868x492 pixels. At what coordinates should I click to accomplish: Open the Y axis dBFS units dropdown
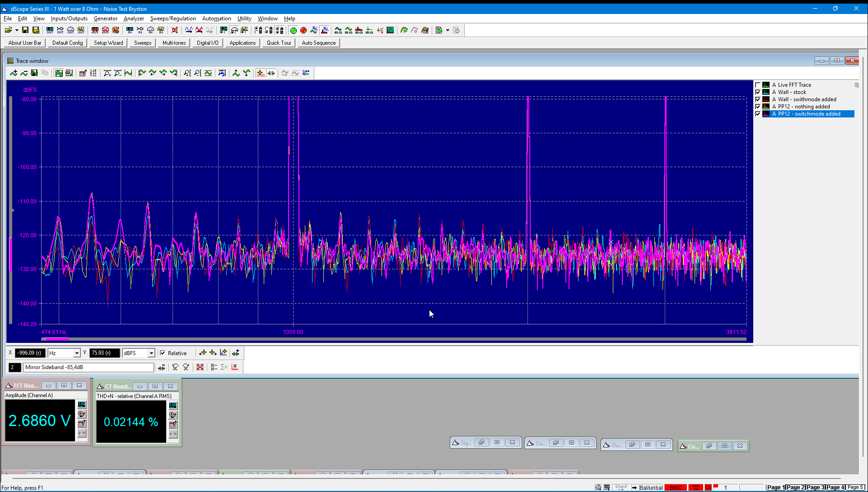point(151,353)
